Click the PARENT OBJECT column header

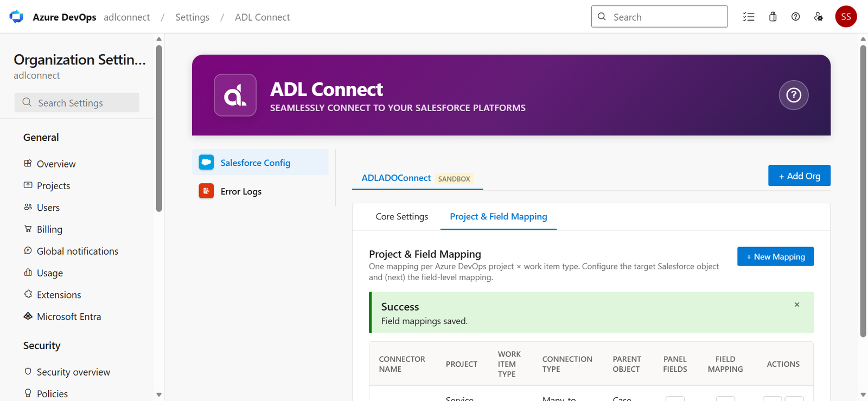(627, 364)
